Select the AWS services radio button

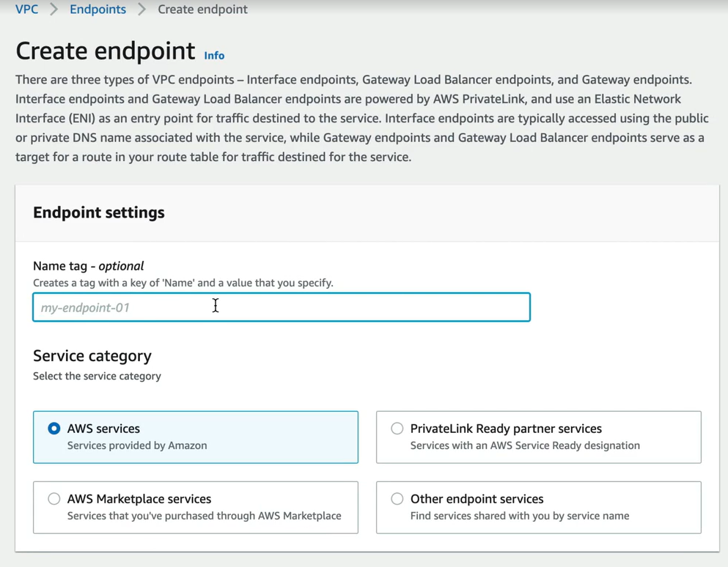point(54,429)
